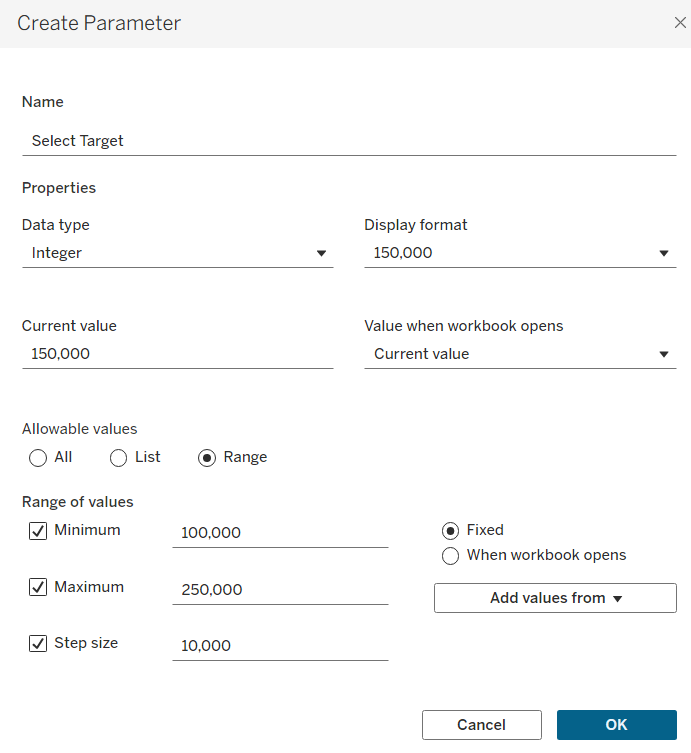The width and height of the screenshot is (691, 753).
Task: Choose the List radio button
Action: 118,458
